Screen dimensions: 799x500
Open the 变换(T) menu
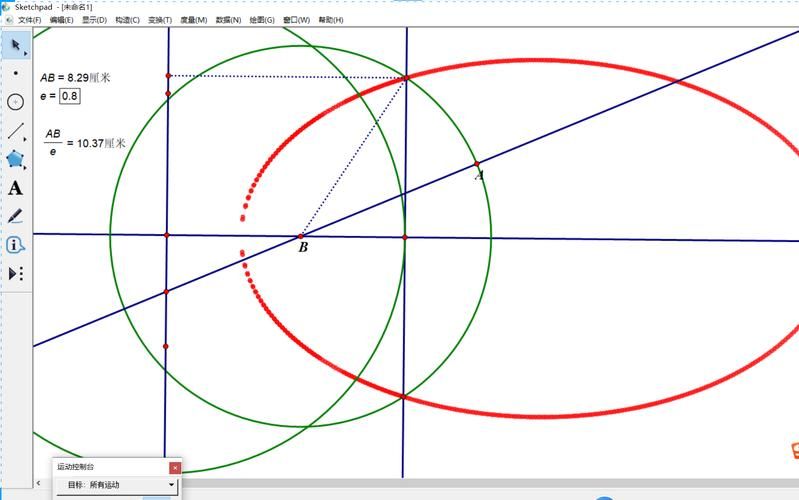(x=160, y=20)
